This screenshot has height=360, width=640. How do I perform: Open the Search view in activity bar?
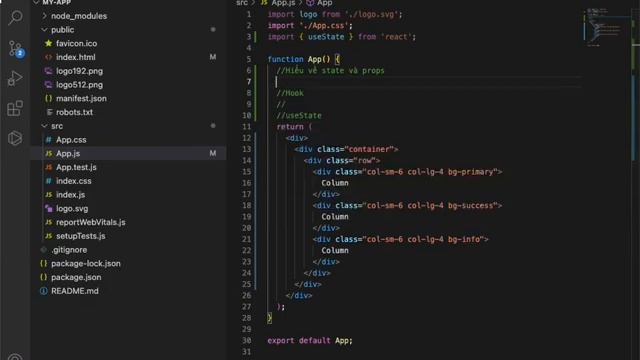coord(16,17)
